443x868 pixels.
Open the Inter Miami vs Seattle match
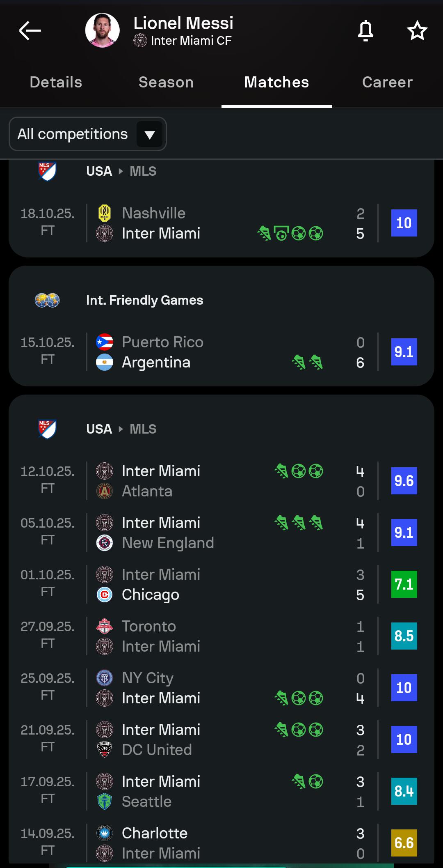tap(221, 791)
